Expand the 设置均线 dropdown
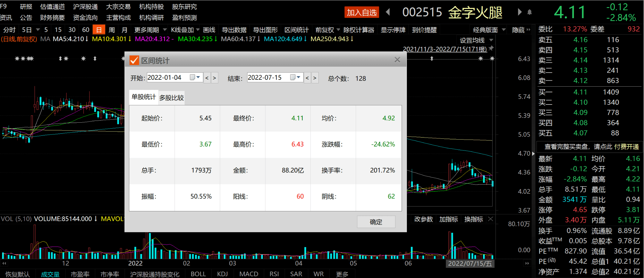Viewport: 644px width, 278px height. tap(491, 40)
